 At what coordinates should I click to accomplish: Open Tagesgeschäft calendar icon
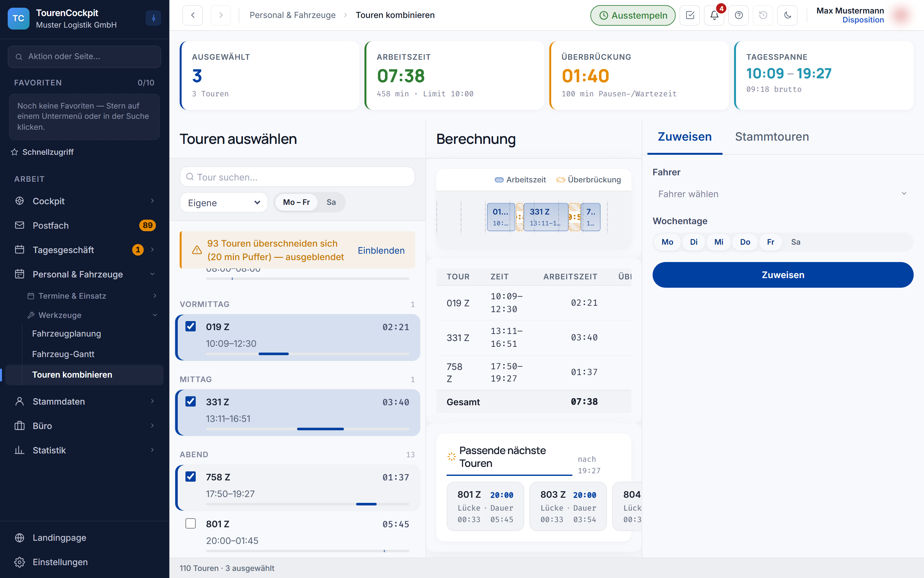(x=20, y=250)
